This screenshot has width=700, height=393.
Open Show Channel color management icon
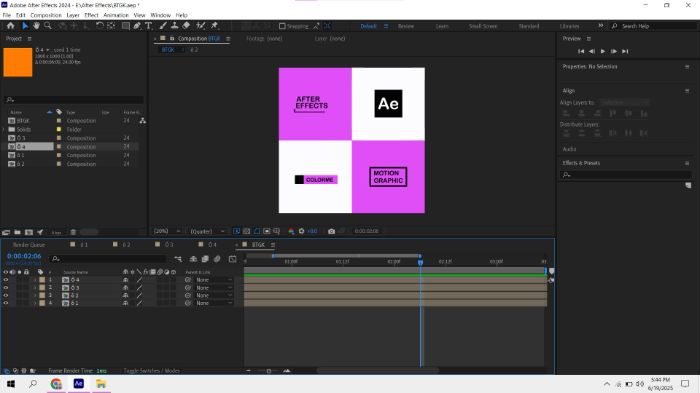[x=291, y=231]
